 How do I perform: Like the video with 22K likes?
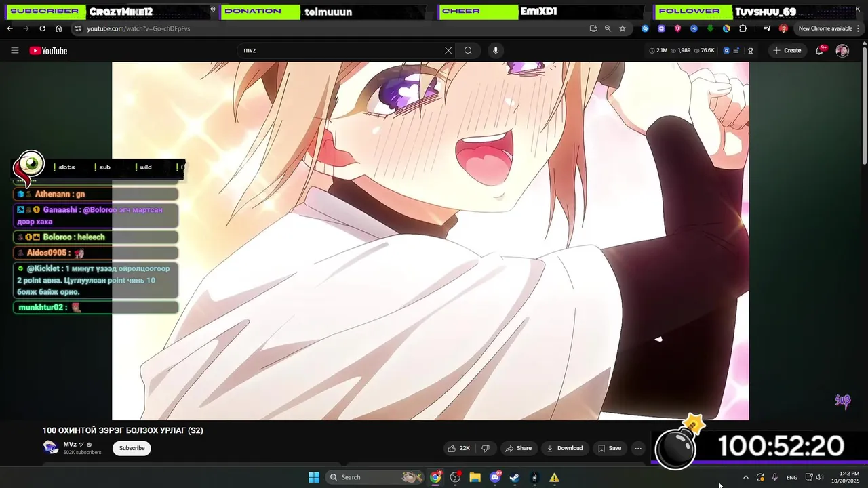(458, 448)
